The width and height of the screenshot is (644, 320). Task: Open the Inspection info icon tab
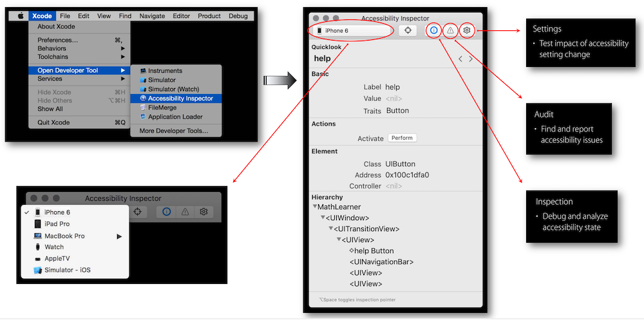434,30
